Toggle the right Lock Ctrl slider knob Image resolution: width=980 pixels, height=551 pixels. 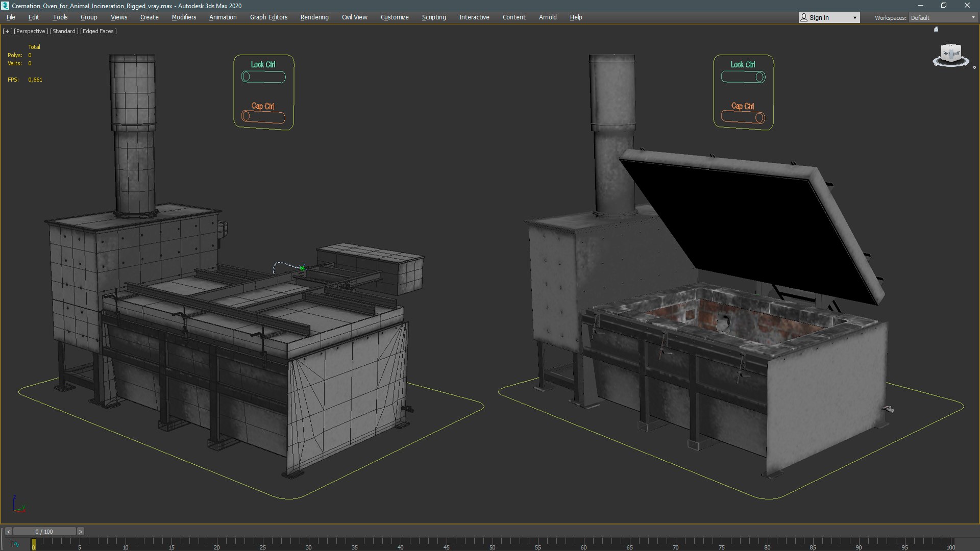pos(760,77)
